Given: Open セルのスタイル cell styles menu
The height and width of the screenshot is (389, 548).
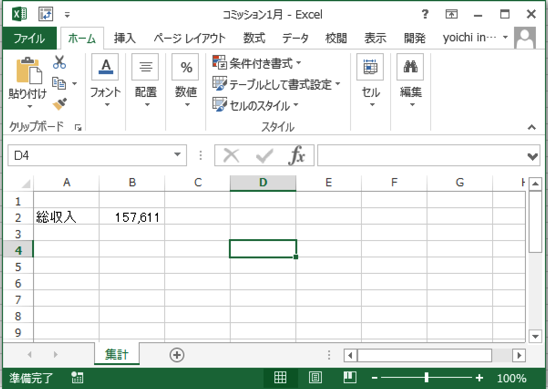Looking at the screenshot, I should 255,105.
